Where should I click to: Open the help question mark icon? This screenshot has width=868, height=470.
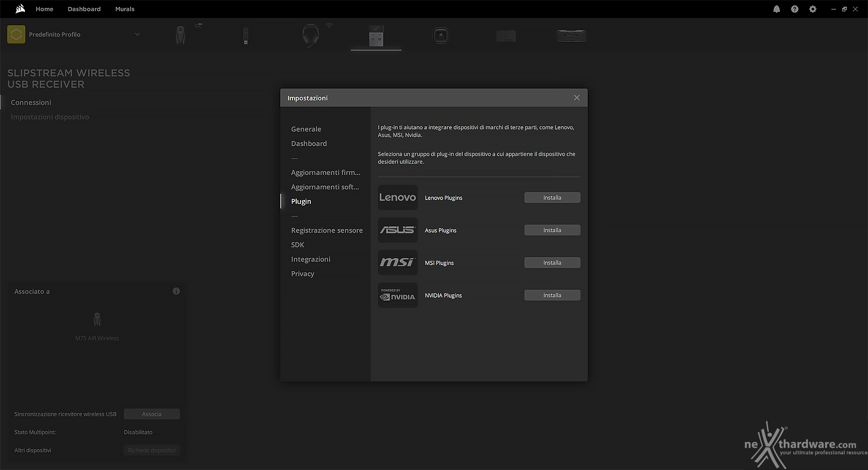[795, 9]
